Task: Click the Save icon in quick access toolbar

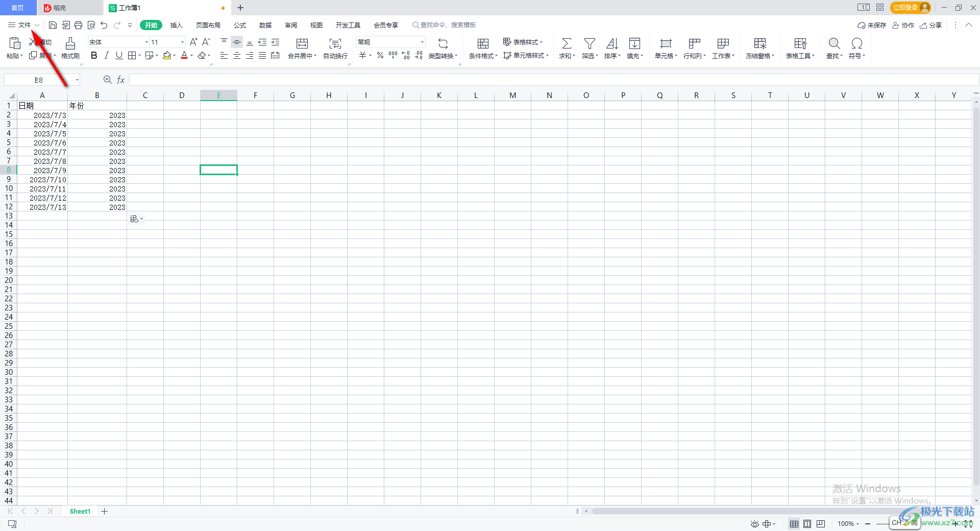Action: pyautogui.click(x=53, y=25)
